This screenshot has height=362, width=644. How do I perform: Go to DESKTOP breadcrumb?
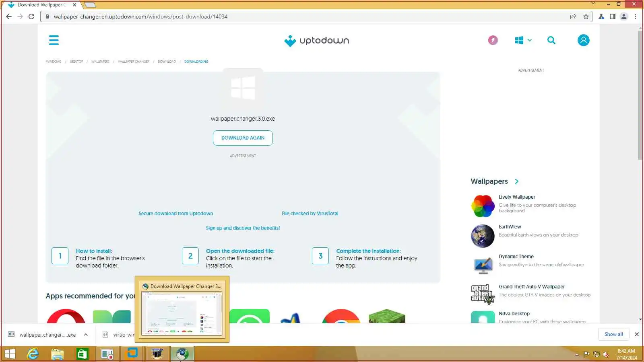pyautogui.click(x=76, y=62)
